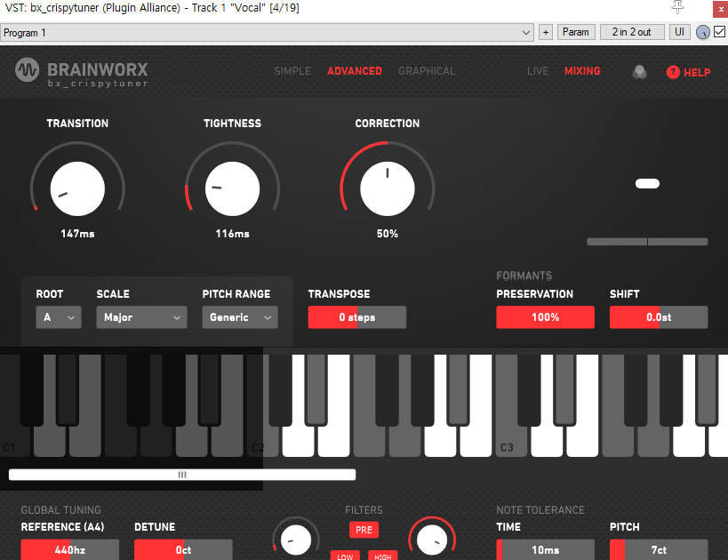Click the Detune 0ct field
This screenshot has height=560, width=728.
coord(183,549)
